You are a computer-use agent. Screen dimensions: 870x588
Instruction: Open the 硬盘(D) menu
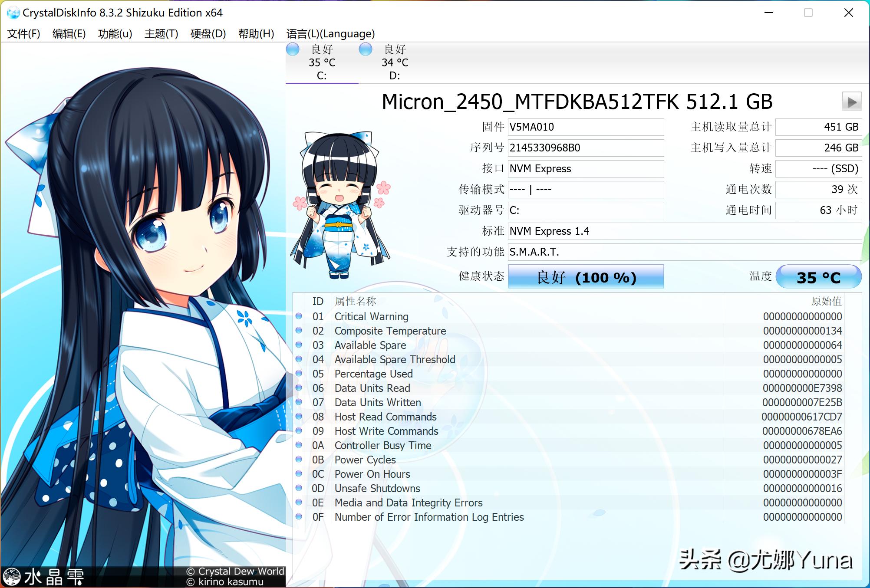click(208, 34)
